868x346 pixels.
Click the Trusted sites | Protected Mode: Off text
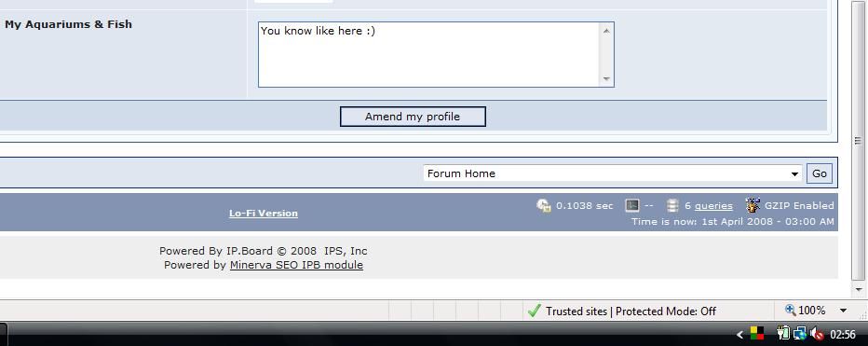[631, 311]
